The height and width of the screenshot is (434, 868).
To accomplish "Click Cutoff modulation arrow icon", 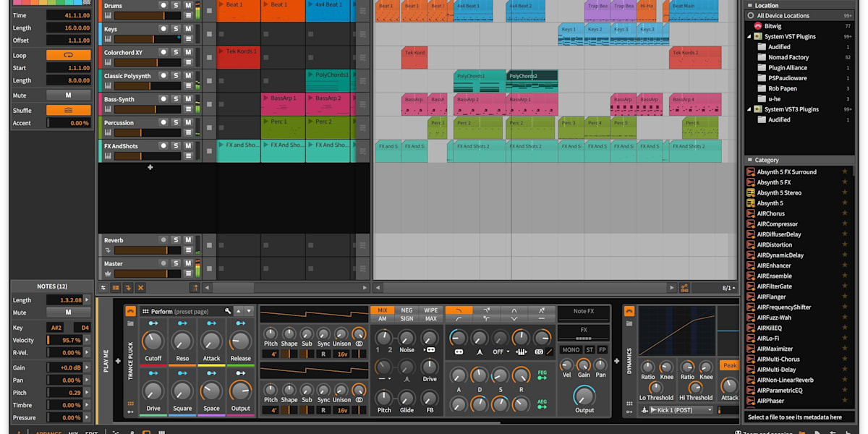I will pyautogui.click(x=153, y=323).
